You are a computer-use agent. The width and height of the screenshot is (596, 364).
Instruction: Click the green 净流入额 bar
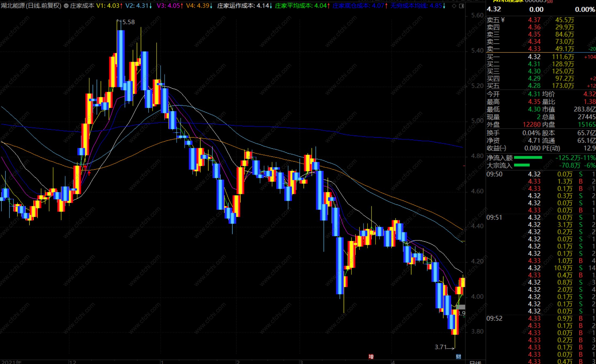pos(528,158)
